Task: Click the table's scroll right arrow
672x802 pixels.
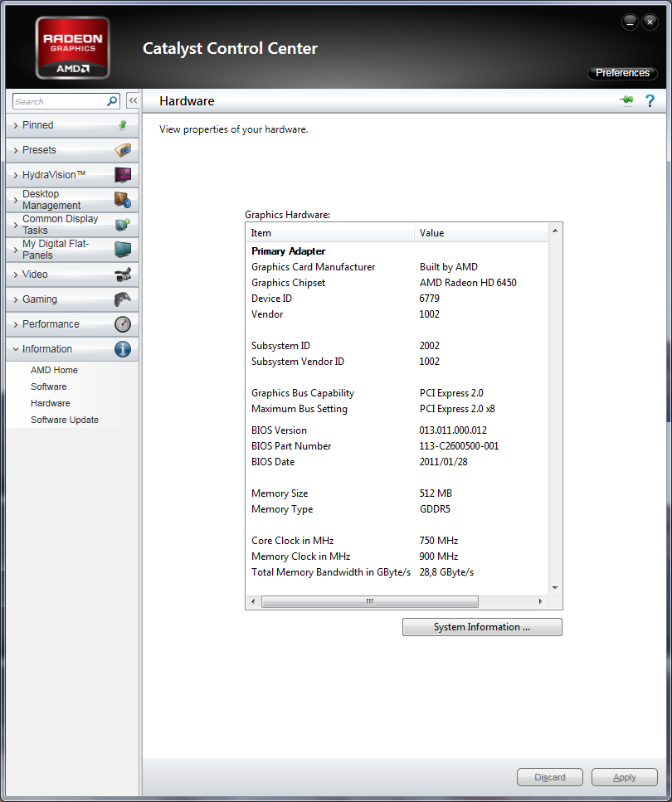Action: pyautogui.click(x=540, y=601)
